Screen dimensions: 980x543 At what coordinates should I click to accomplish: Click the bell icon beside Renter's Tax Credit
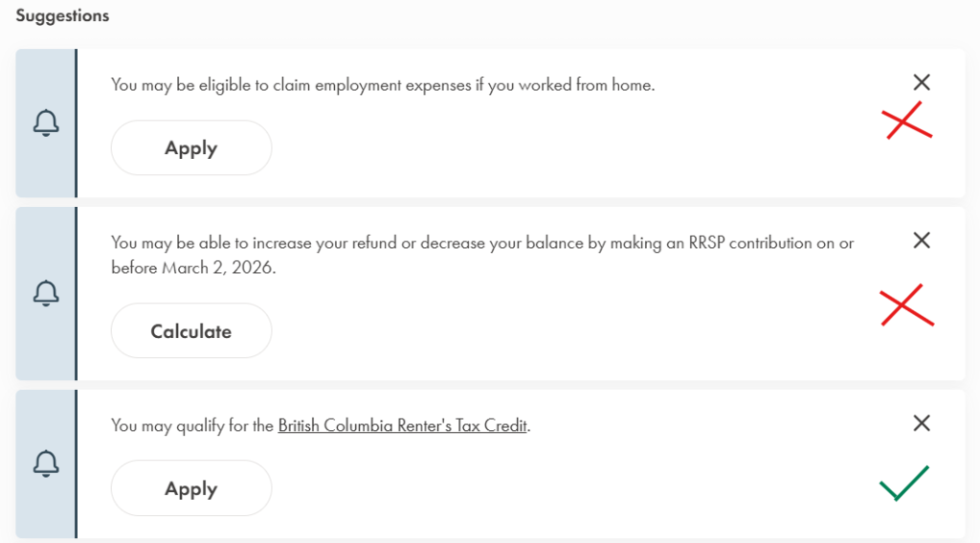point(46,464)
